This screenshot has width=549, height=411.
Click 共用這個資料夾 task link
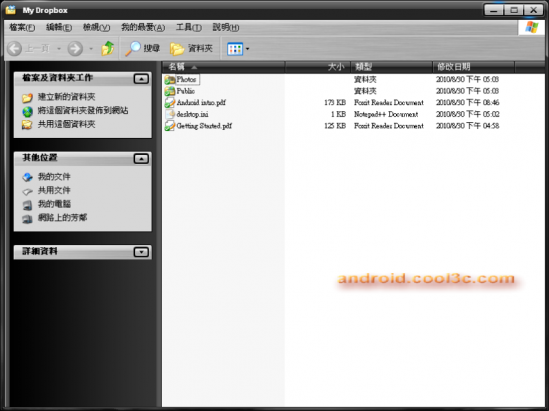[x=67, y=124]
